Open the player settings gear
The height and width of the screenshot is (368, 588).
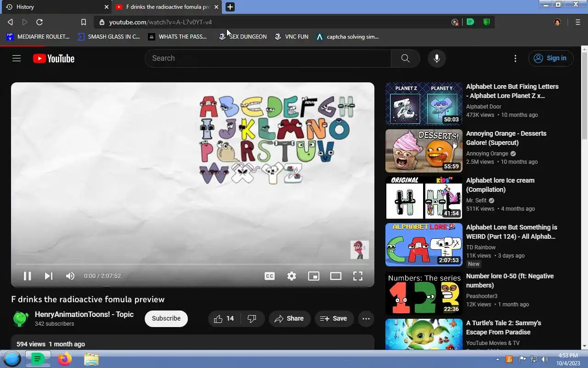292,276
